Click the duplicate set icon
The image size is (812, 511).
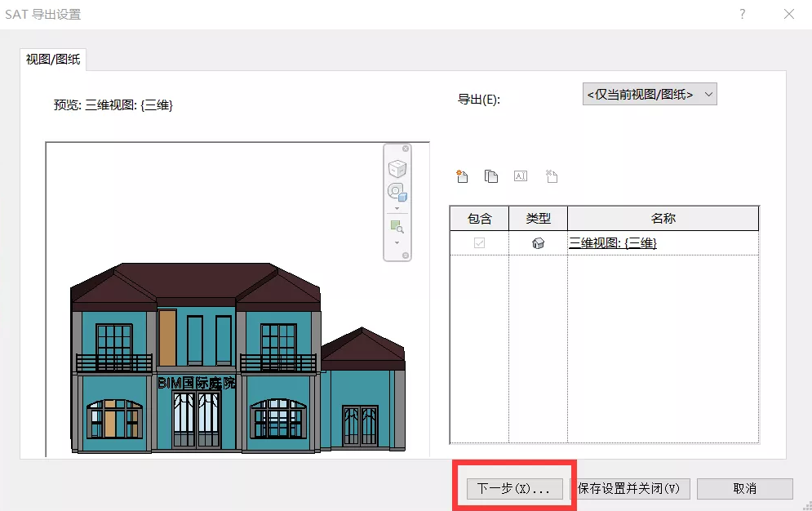point(491,176)
